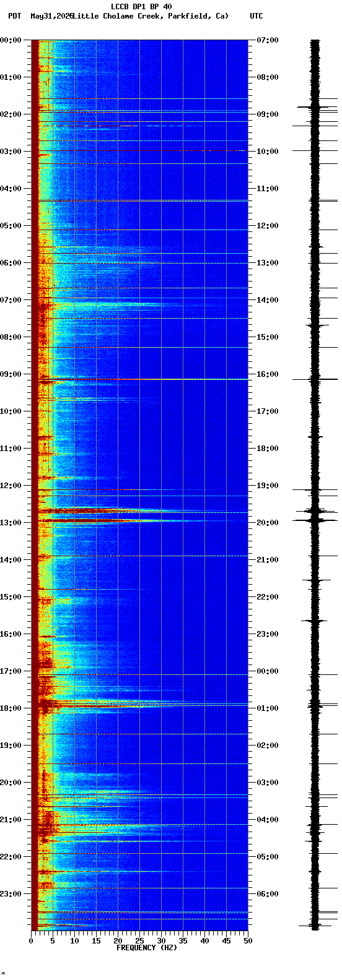Click '07:00' on the left PDT axis

11,300
